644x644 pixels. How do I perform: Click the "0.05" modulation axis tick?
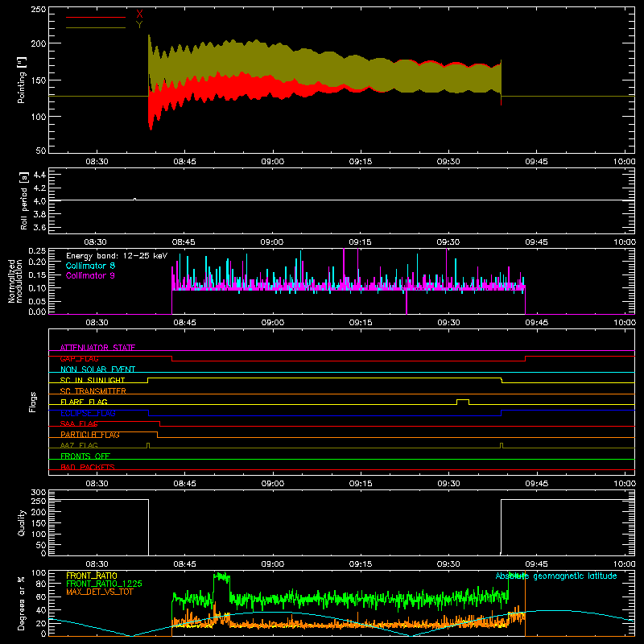(x=37, y=301)
